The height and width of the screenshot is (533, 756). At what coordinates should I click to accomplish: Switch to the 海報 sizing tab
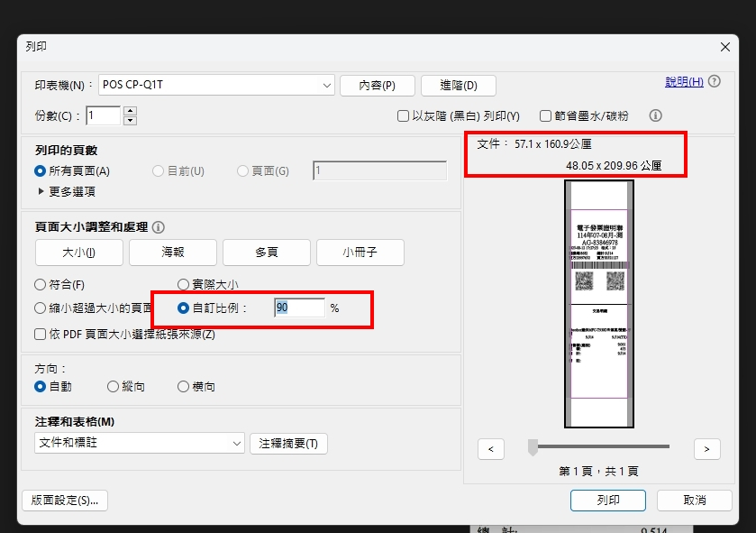(173, 253)
